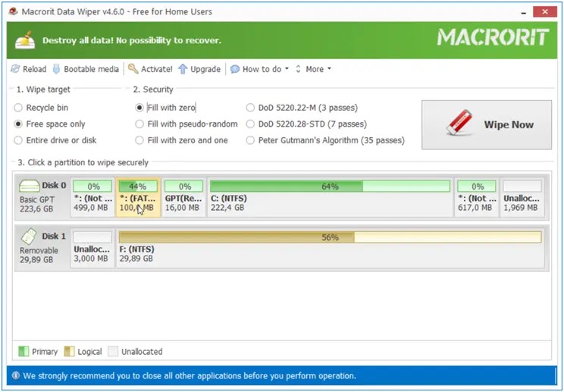564x392 pixels.
Task: Click the Disk 0 hard drive icon
Action: (30, 186)
